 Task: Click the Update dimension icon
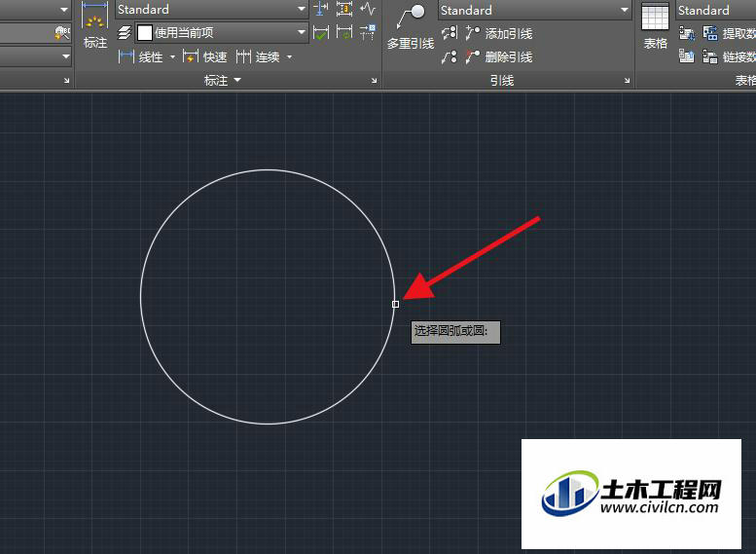coord(344,33)
